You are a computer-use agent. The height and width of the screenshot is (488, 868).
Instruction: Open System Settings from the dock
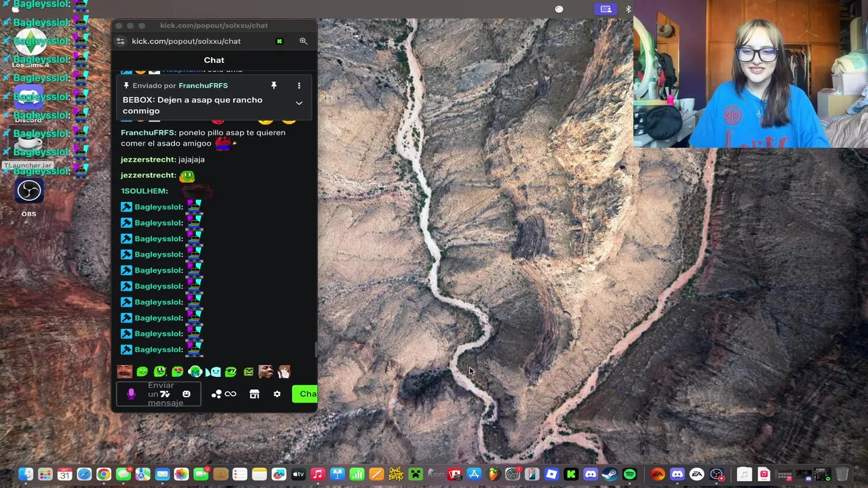(x=513, y=474)
